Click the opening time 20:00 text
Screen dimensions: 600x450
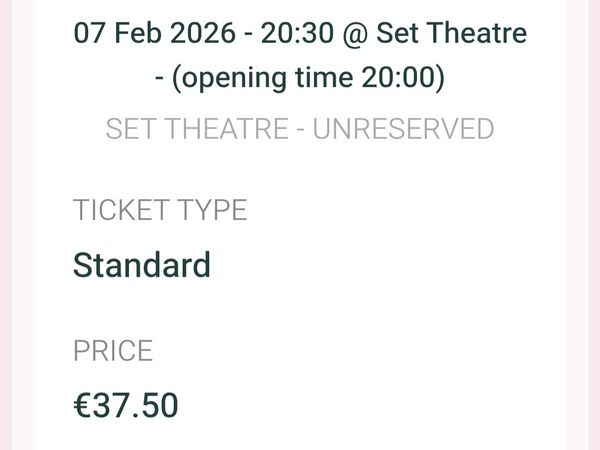point(308,77)
